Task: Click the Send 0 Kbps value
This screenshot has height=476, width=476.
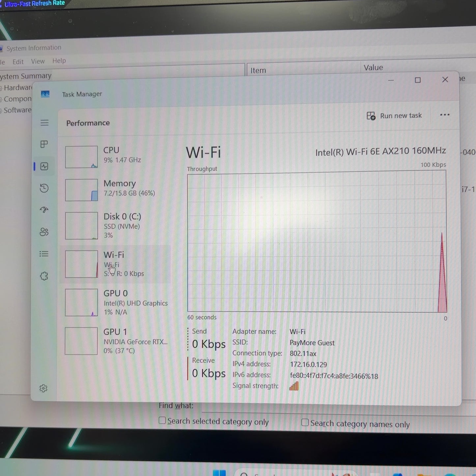Action: pyautogui.click(x=209, y=344)
